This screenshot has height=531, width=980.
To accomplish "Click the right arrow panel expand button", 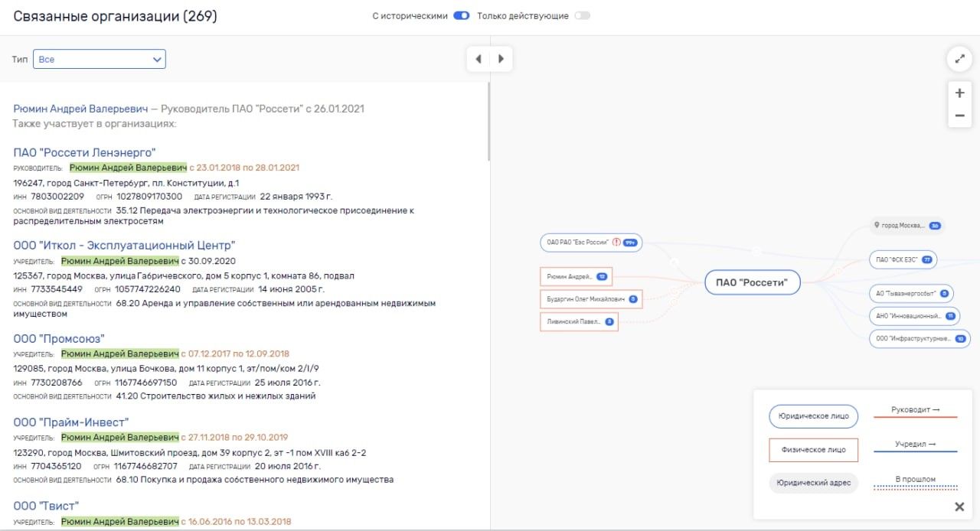I will (x=501, y=58).
